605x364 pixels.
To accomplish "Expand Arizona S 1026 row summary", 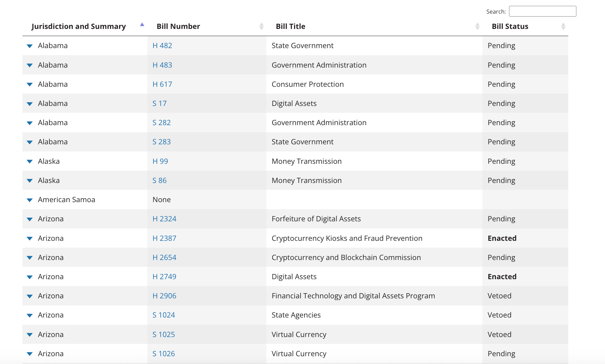I will [x=30, y=354].
